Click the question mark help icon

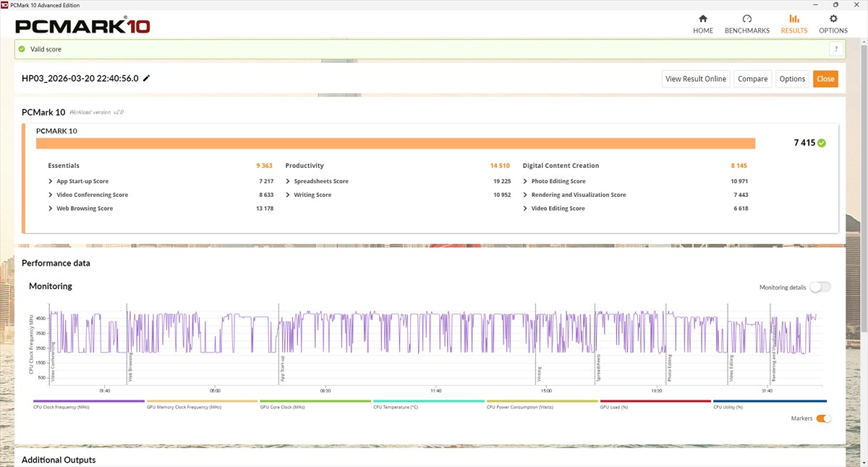coord(836,49)
